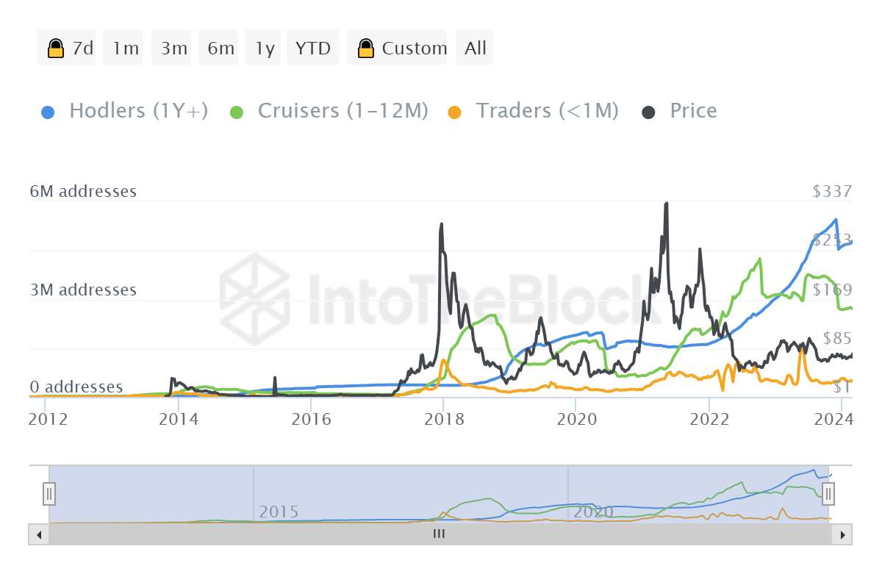882x588 pixels.
Task: Toggle the Hodlers (1Y+) series label
Action: [138, 111]
